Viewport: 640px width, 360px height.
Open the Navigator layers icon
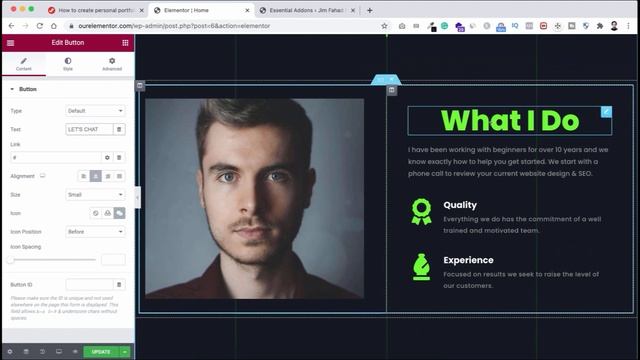click(26, 351)
